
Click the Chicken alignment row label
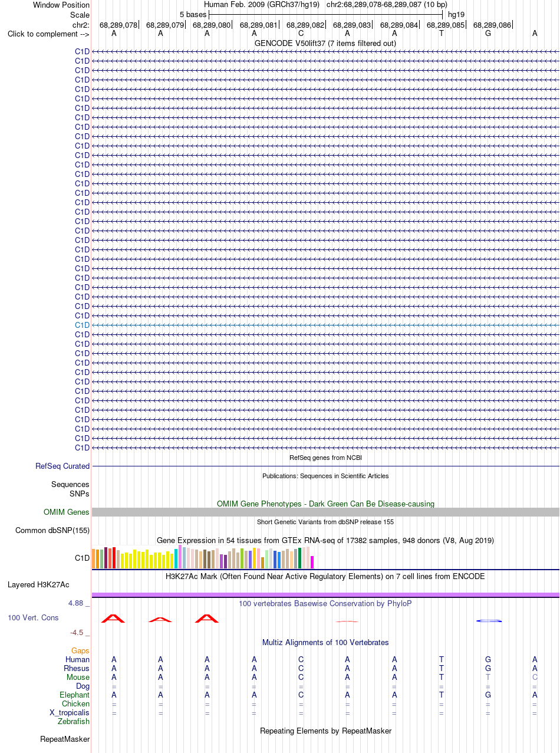coord(76,703)
